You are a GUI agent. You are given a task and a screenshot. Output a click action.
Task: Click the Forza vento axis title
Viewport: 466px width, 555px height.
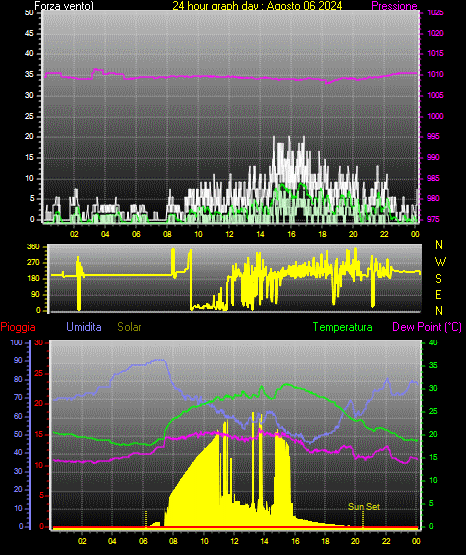64,6
